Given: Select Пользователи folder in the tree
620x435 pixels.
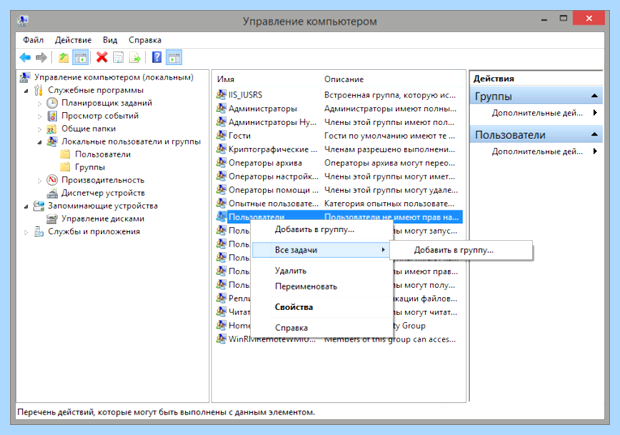Looking at the screenshot, I should click(x=103, y=154).
